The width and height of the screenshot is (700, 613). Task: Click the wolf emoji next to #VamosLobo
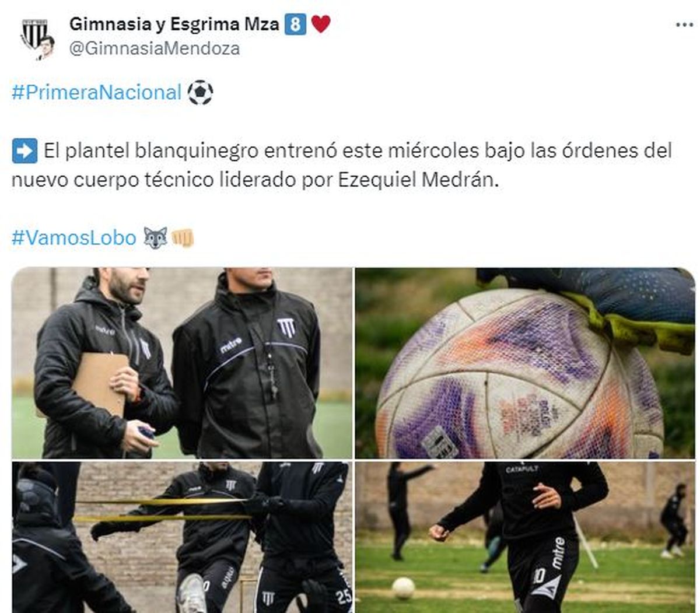pos(155,237)
